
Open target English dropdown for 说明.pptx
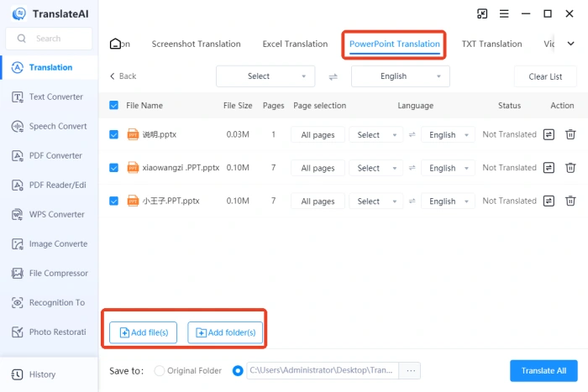point(448,134)
